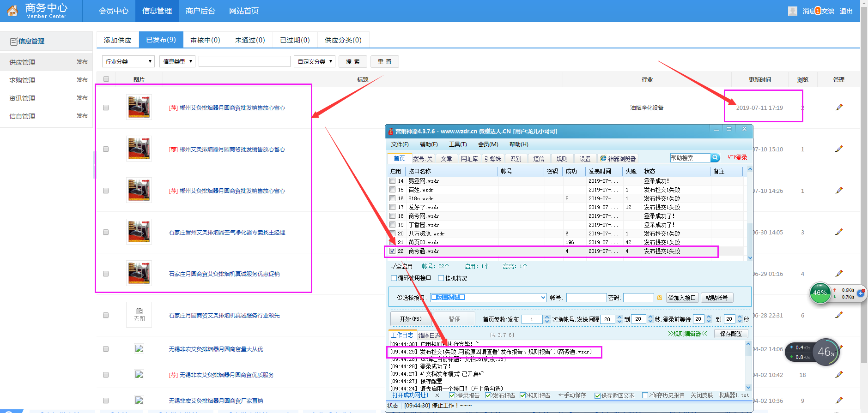This screenshot has width=868, height=413.
Task: Toggle the 挂机精灵 checkbox
Action: point(441,278)
